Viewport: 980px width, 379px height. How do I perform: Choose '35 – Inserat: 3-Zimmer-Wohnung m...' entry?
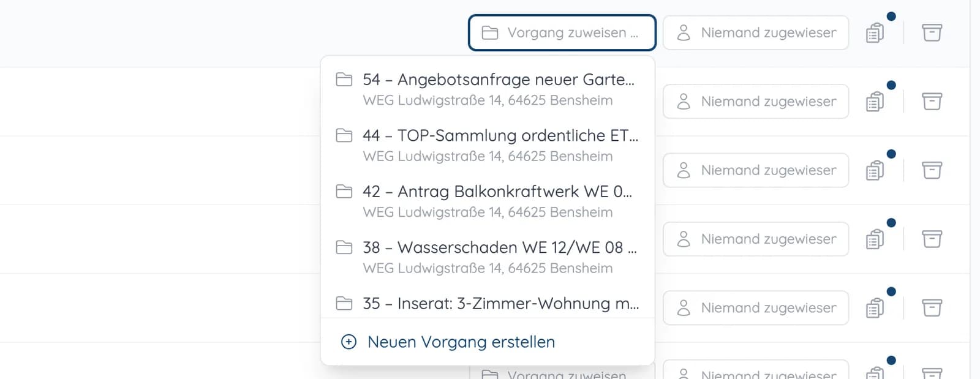(488, 303)
